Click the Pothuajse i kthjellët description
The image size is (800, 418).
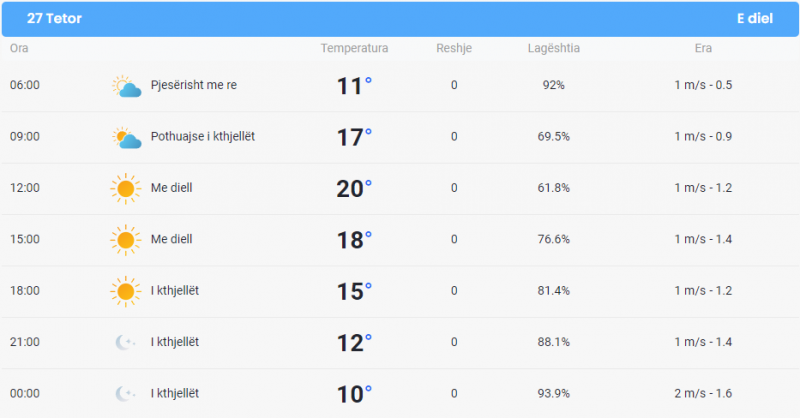(203, 136)
